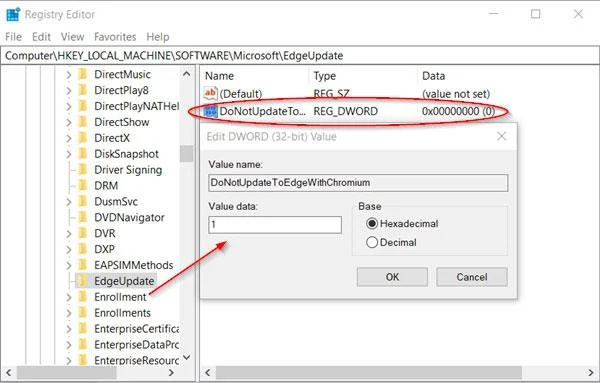The height and width of the screenshot is (383, 600).
Task: Expand the EAPSIMMethods key
Action: tap(68, 265)
